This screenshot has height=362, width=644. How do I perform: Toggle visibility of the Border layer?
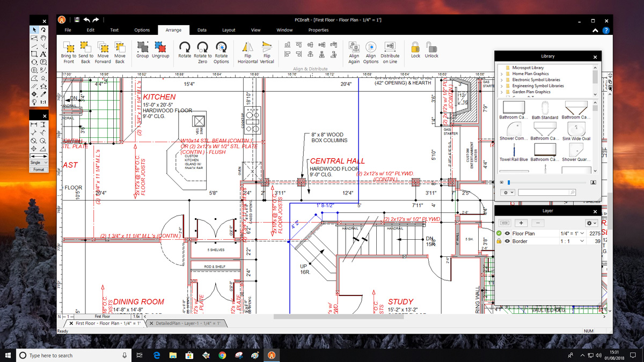pos(507,241)
